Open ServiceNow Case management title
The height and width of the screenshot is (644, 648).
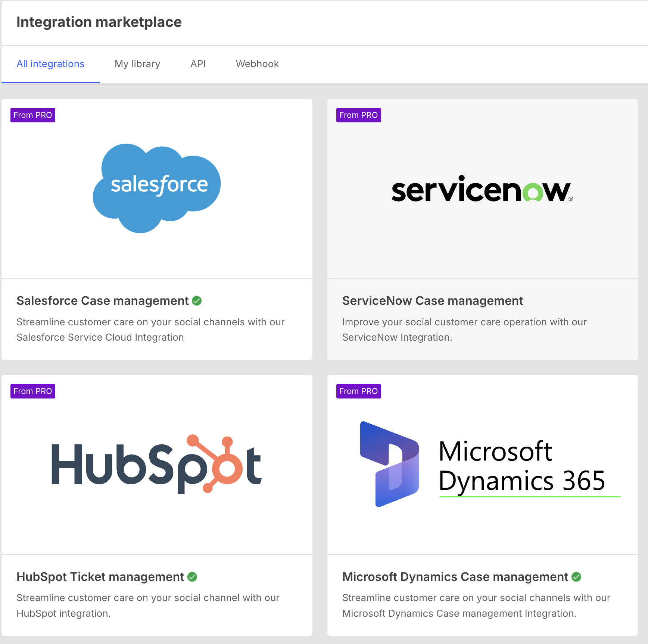pyautogui.click(x=433, y=301)
